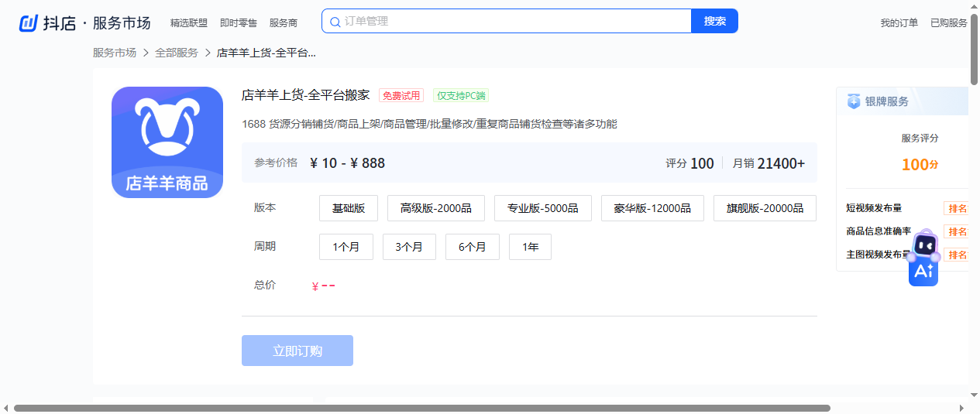
Task: Click the search magnifier icon
Action: 335,22
